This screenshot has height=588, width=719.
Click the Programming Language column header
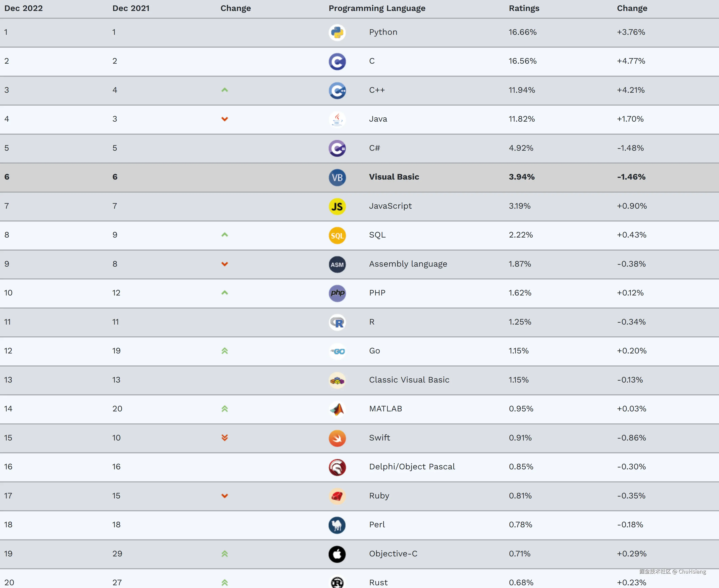[377, 8]
